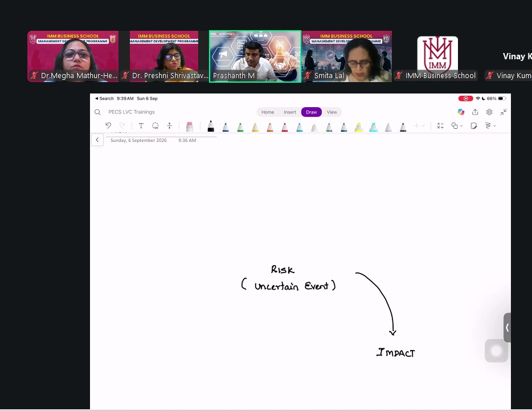The height and width of the screenshot is (411, 532).
Task: Select Prashanth M video thumbnail
Action: (x=255, y=56)
